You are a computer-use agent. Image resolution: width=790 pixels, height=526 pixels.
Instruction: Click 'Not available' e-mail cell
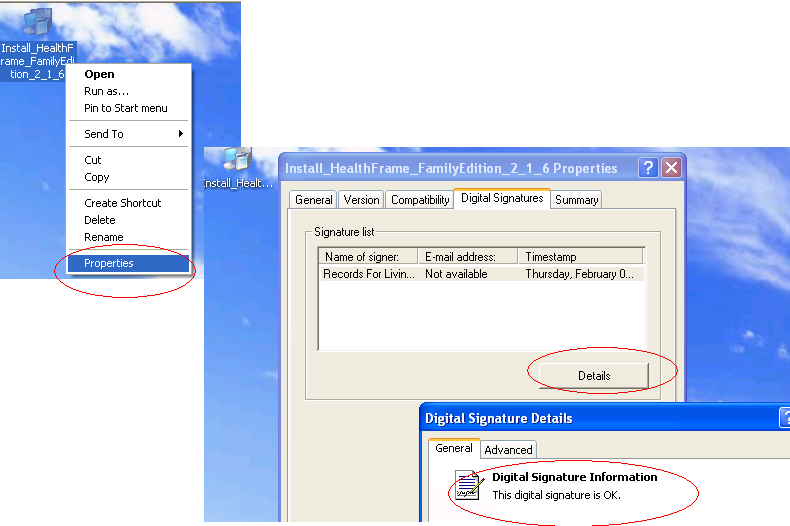[x=456, y=274]
